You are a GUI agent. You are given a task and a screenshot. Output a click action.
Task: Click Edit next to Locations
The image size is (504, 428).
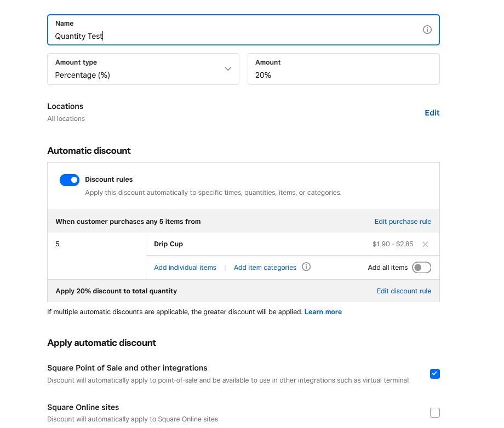[432, 113]
